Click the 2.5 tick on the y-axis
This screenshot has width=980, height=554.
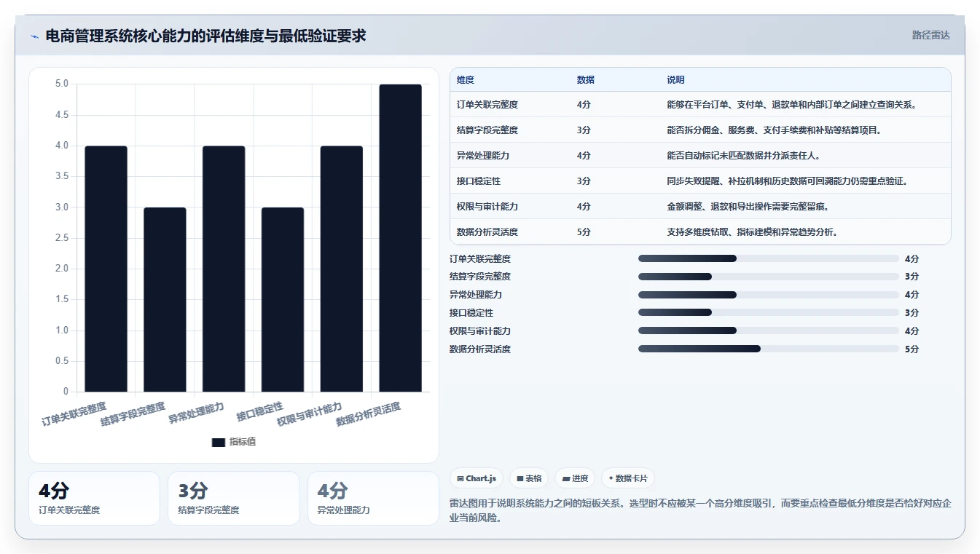tap(62, 238)
